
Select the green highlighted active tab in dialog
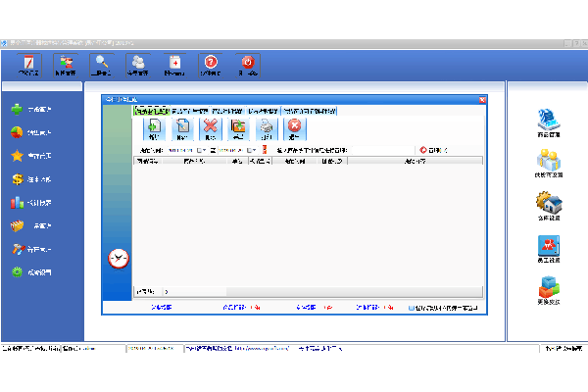click(x=152, y=111)
